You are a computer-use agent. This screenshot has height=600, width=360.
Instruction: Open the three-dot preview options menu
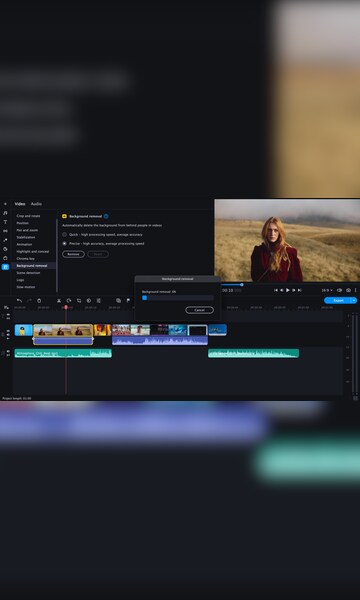tap(355, 290)
